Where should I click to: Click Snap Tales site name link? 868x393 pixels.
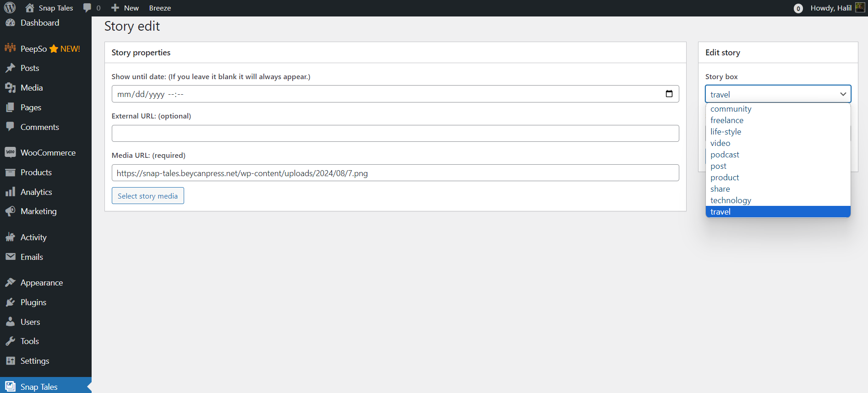coord(56,8)
